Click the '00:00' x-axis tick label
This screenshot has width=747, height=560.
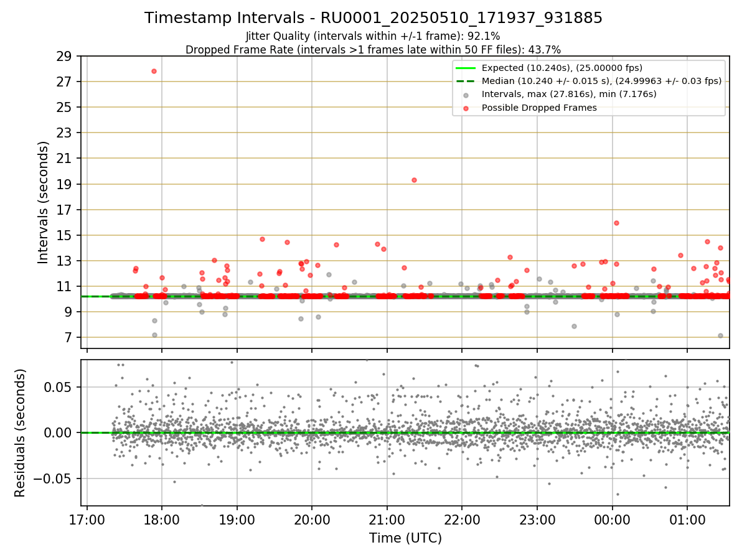(613, 519)
